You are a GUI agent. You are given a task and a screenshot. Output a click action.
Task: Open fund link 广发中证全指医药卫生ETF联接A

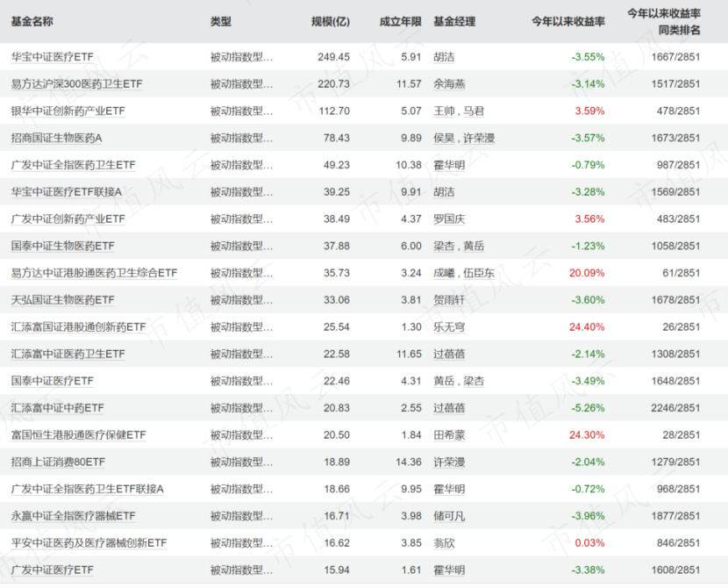tap(88, 489)
